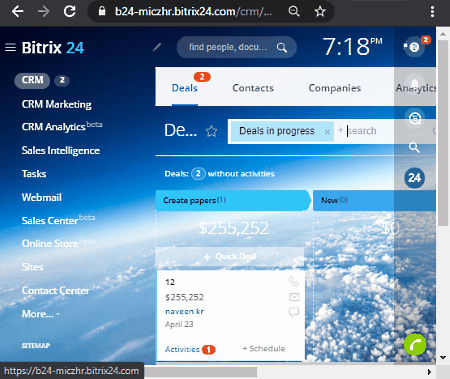Reload the page

[x=70, y=12]
